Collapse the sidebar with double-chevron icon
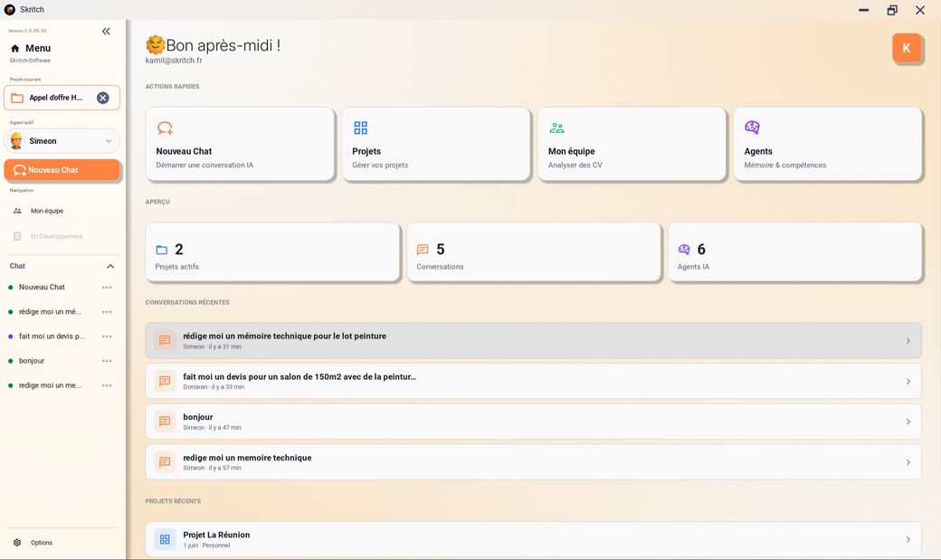The height and width of the screenshot is (560, 941). coord(106,31)
